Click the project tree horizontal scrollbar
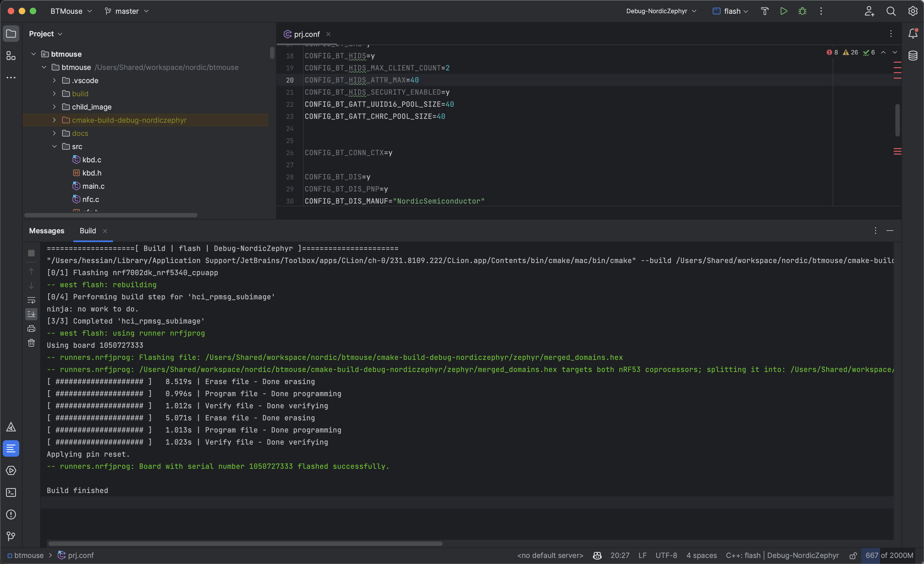This screenshot has width=924, height=564. tap(111, 215)
